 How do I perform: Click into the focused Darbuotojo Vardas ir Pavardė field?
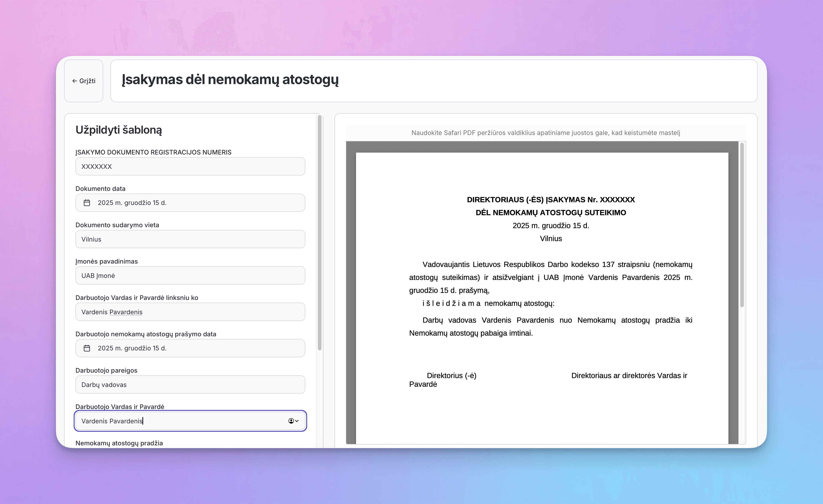point(180,421)
